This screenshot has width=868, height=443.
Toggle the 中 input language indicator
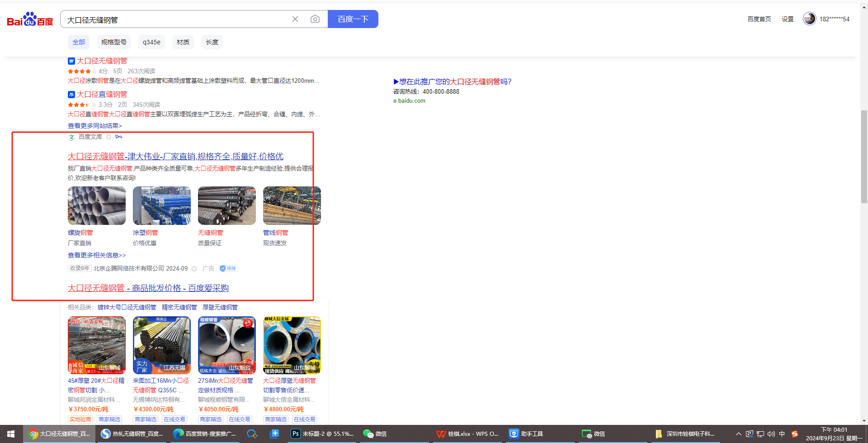point(782,434)
